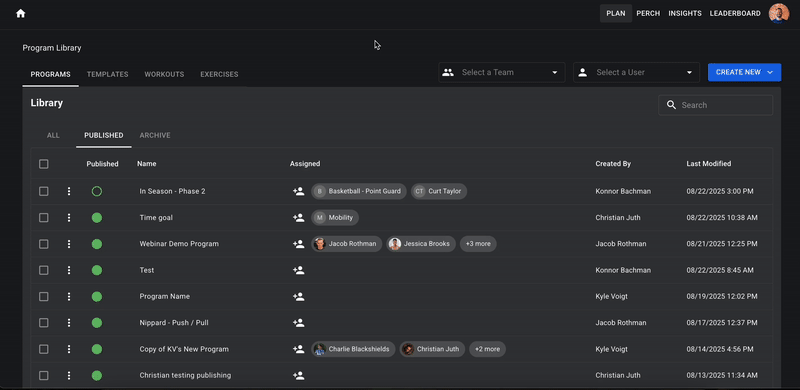Open the Webinar Demo Program name
Image resolution: width=800 pixels, height=390 pixels.
pos(179,244)
